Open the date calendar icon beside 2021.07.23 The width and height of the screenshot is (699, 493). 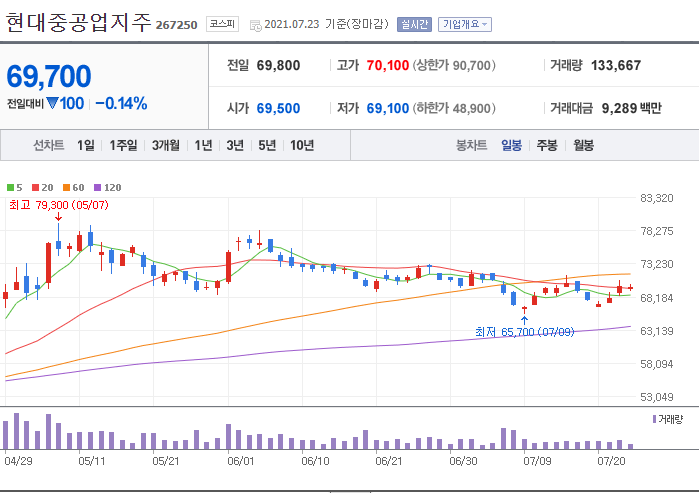(255, 26)
